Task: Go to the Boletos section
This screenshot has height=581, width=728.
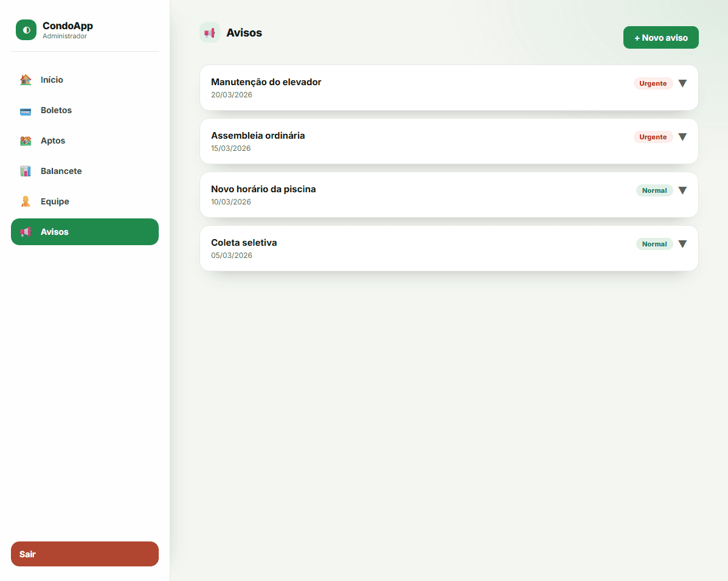Action: click(x=85, y=111)
